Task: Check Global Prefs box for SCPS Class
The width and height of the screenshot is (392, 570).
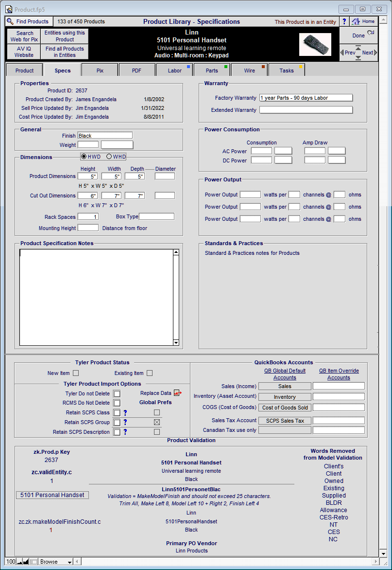Action: tap(157, 412)
